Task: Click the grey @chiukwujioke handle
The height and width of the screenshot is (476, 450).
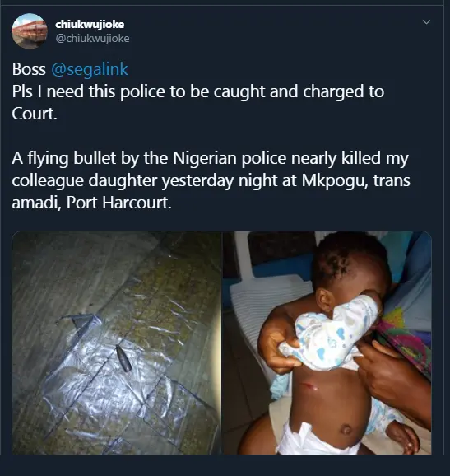Action: (x=92, y=38)
